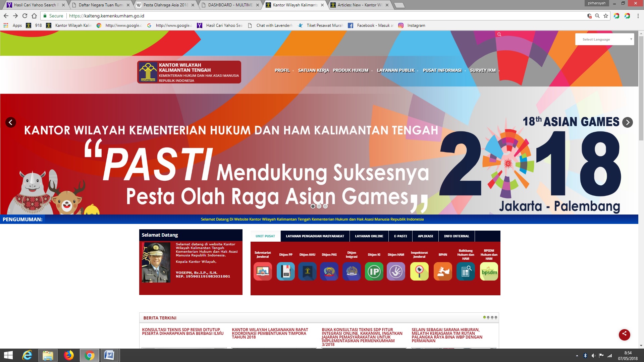Viewport: 644px width, 362px height.
Task: Reload the page with the refresh icon
Action: tap(25, 16)
